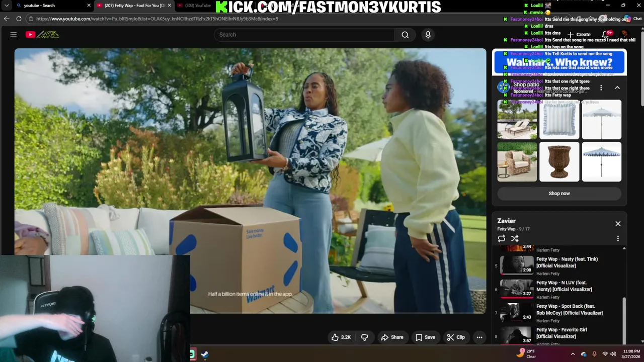The height and width of the screenshot is (362, 644).
Task: Collapse the Shop patio ad panel
Action: [617, 88]
